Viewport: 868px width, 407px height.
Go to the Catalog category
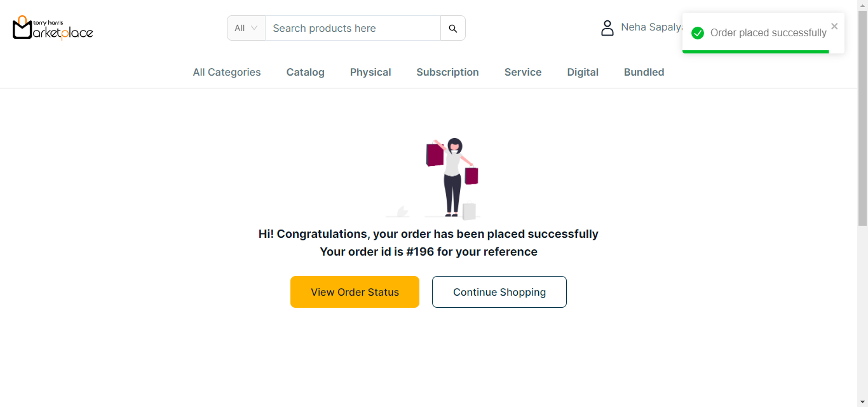[x=306, y=72]
